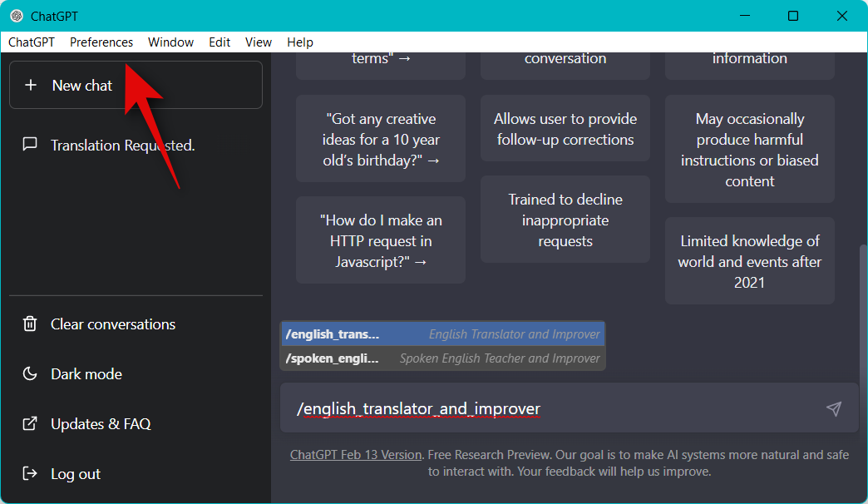
Task: Open the Window menu
Action: (170, 42)
